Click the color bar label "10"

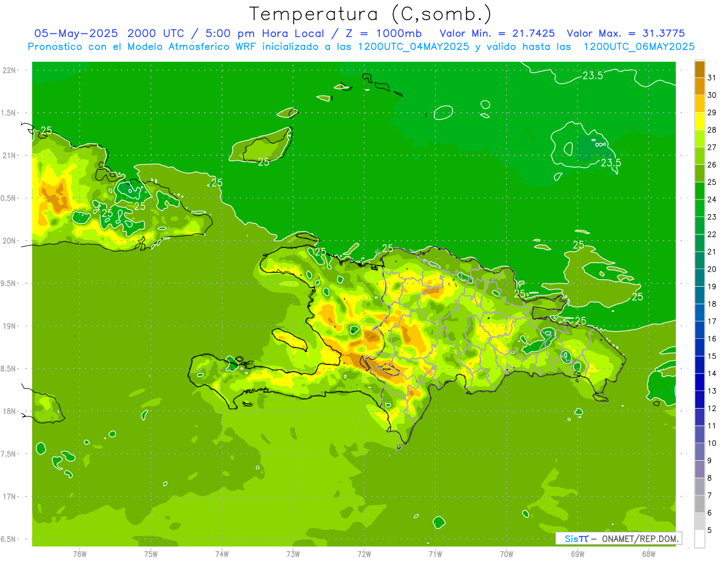click(x=712, y=443)
